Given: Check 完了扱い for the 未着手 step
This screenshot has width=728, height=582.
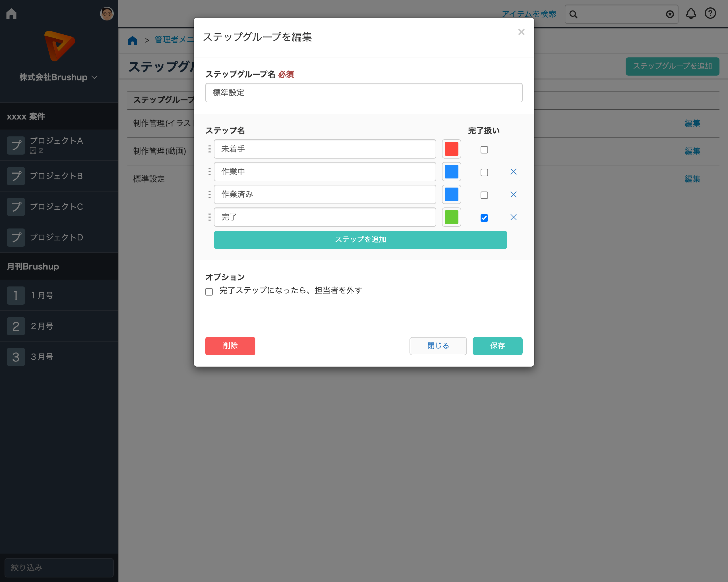Looking at the screenshot, I should coord(484,149).
